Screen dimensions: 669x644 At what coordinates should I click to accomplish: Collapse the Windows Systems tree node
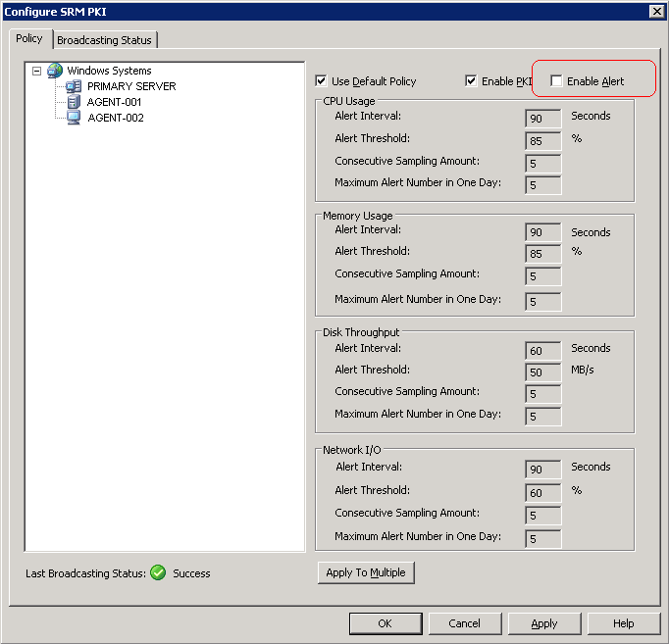point(36,71)
